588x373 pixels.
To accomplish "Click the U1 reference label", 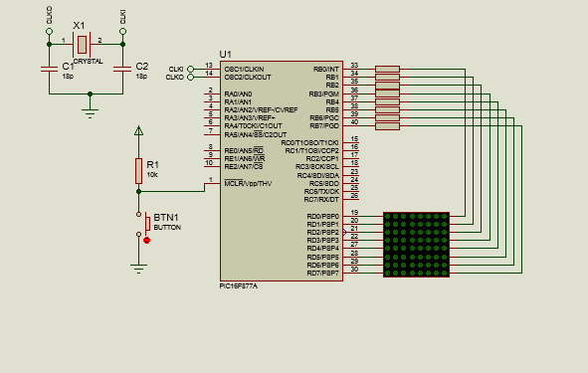I will [226, 55].
